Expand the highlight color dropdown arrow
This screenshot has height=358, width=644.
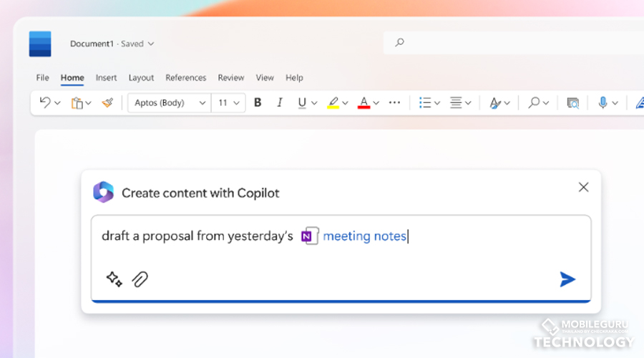[345, 103]
